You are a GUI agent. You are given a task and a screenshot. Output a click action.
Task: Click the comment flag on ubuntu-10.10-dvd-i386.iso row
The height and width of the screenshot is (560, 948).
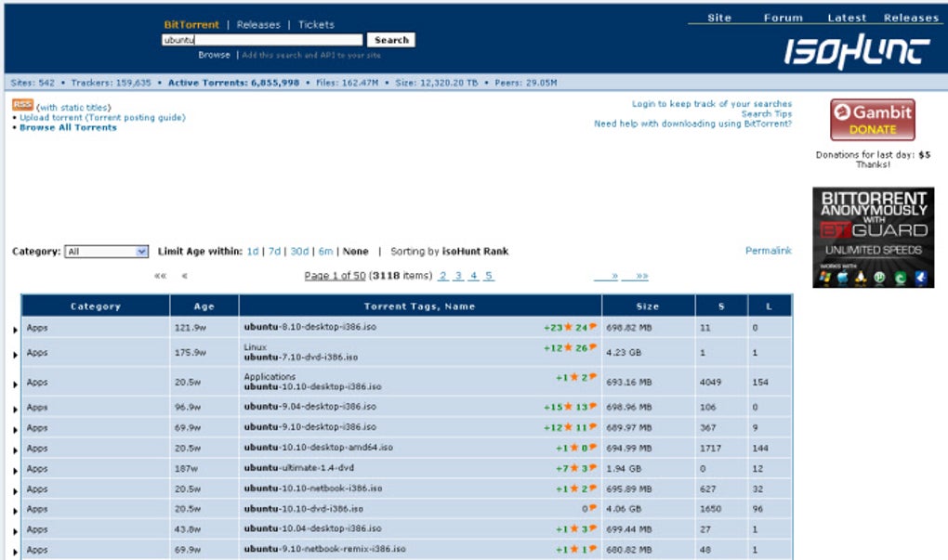593,508
